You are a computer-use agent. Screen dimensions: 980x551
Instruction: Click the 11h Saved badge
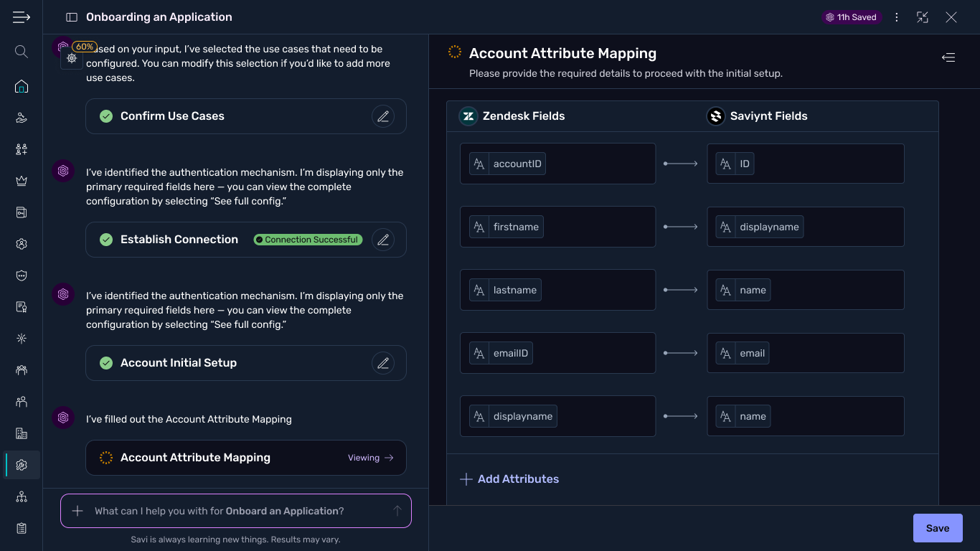tap(852, 17)
